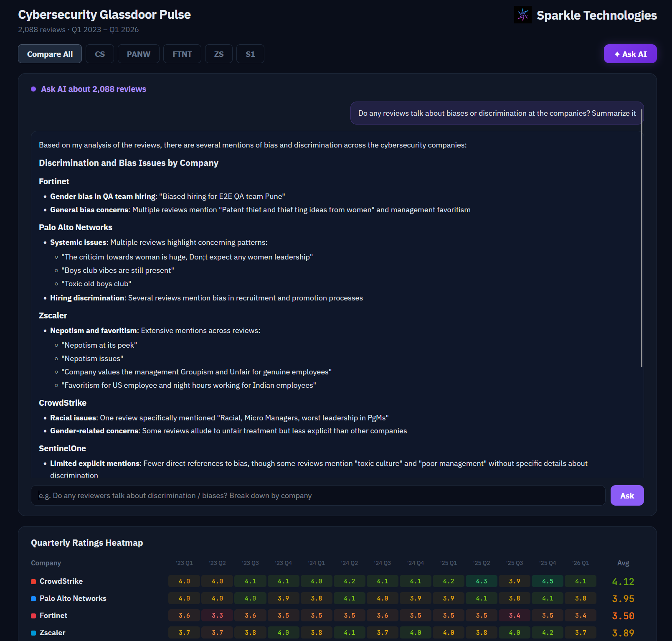
Task: Click the 'Nepotism issues' quote
Action: click(92, 359)
